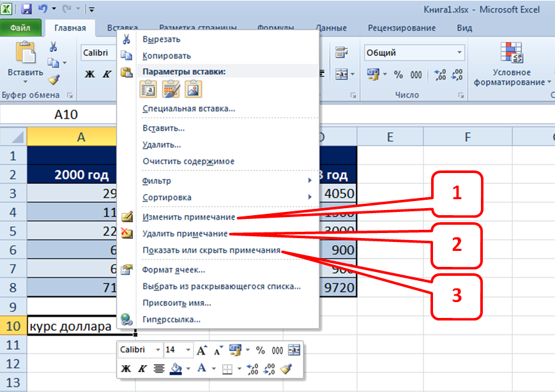Viewport: 555px width, 392px height.
Task: Open the green Файл button
Action: pos(20,28)
